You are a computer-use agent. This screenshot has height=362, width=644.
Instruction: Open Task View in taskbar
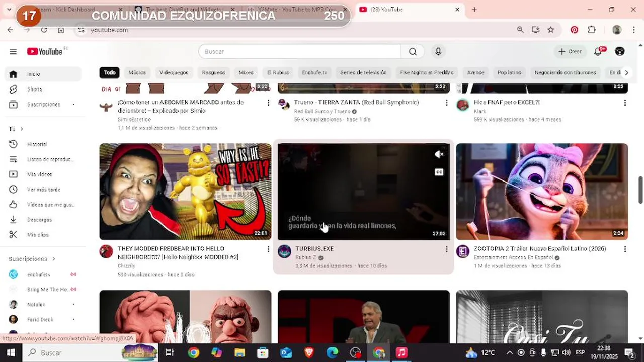(170, 352)
